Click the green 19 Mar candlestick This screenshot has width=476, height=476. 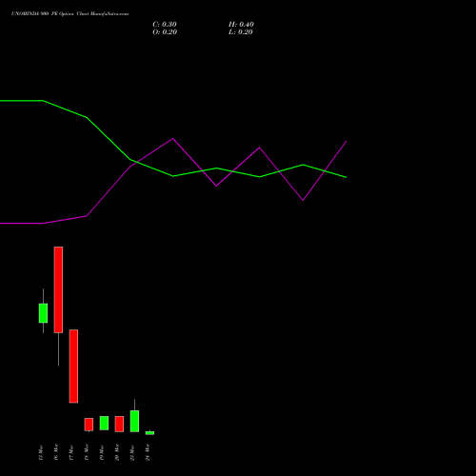coord(104,423)
